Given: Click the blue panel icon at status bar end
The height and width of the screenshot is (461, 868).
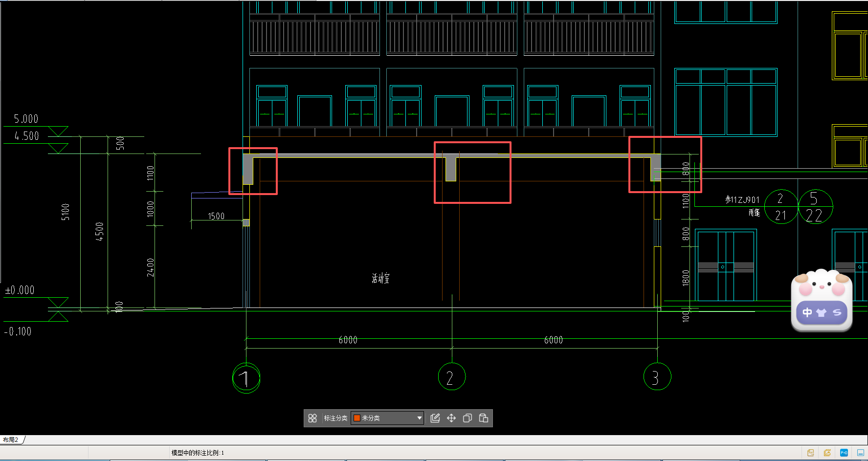Looking at the screenshot, I should point(861,453).
